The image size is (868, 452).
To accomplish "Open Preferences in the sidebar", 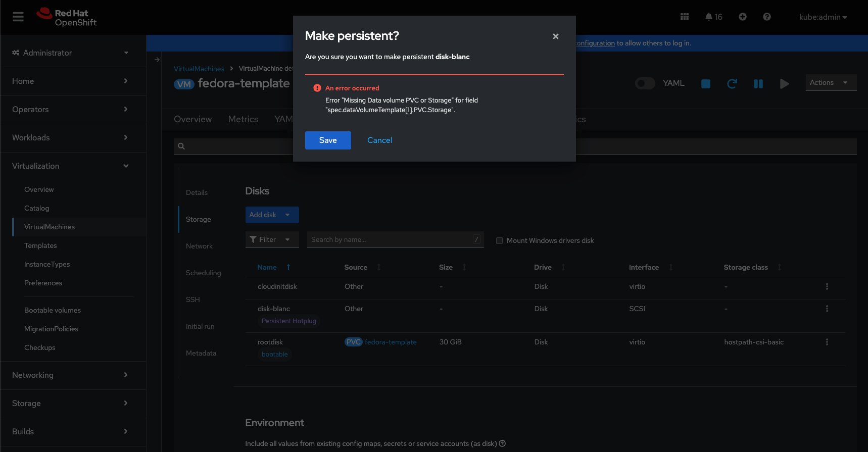I will (43, 283).
